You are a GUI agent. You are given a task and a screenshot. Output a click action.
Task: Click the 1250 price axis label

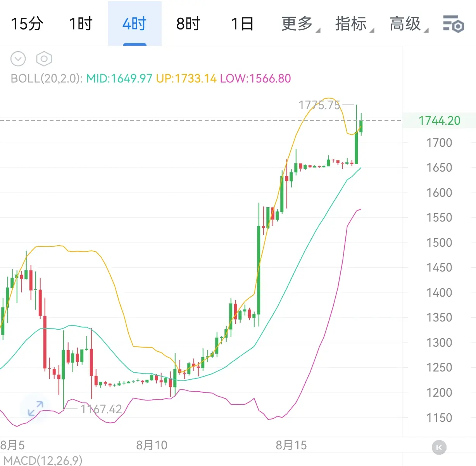pos(439,367)
